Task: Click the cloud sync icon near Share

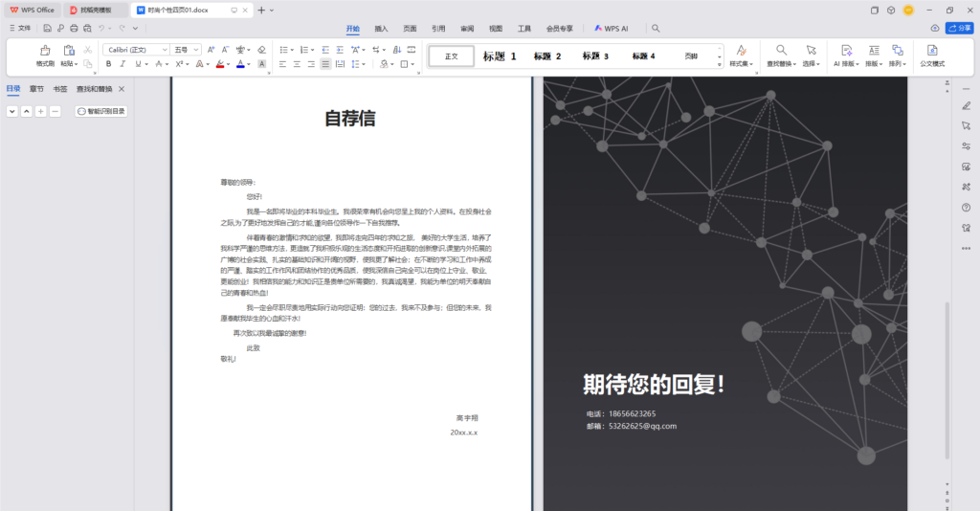Action: tap(935, 28)
